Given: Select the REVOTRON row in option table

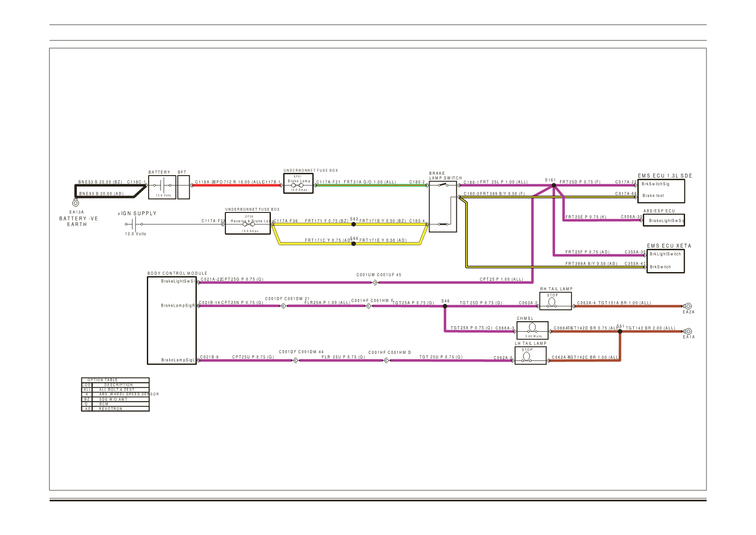Looking at the screenshot, I should click(115, 409).
